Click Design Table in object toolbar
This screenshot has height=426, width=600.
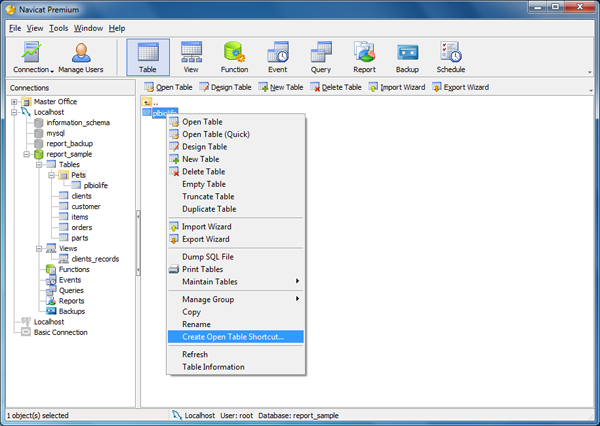click(225, 87)
